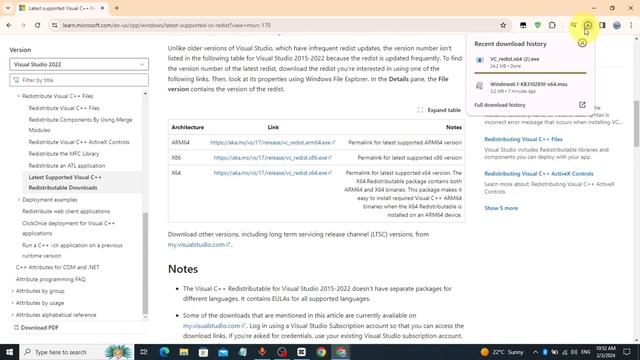Click Show 5 more
The height and width of the screenshot is (360, 640).
click(501, 208)
